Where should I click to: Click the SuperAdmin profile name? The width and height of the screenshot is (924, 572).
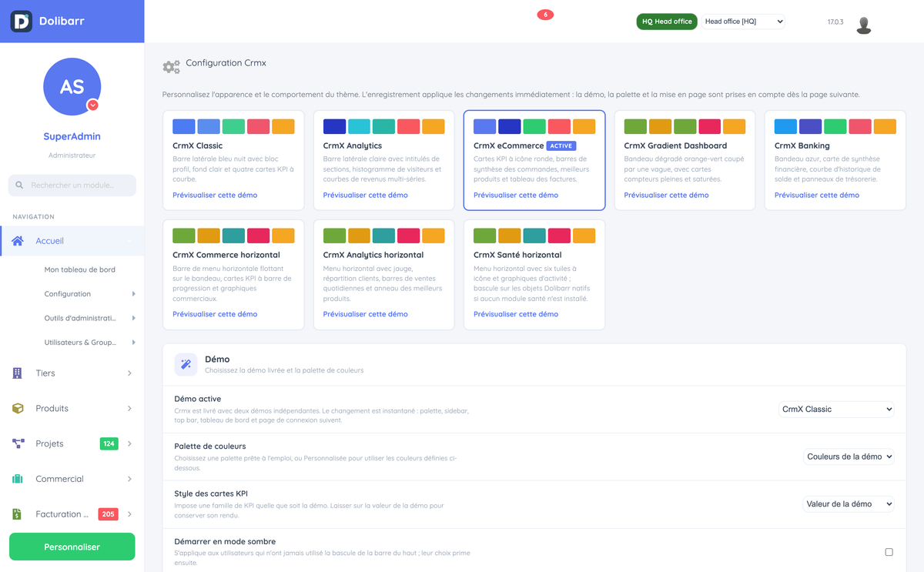(72, 136)
